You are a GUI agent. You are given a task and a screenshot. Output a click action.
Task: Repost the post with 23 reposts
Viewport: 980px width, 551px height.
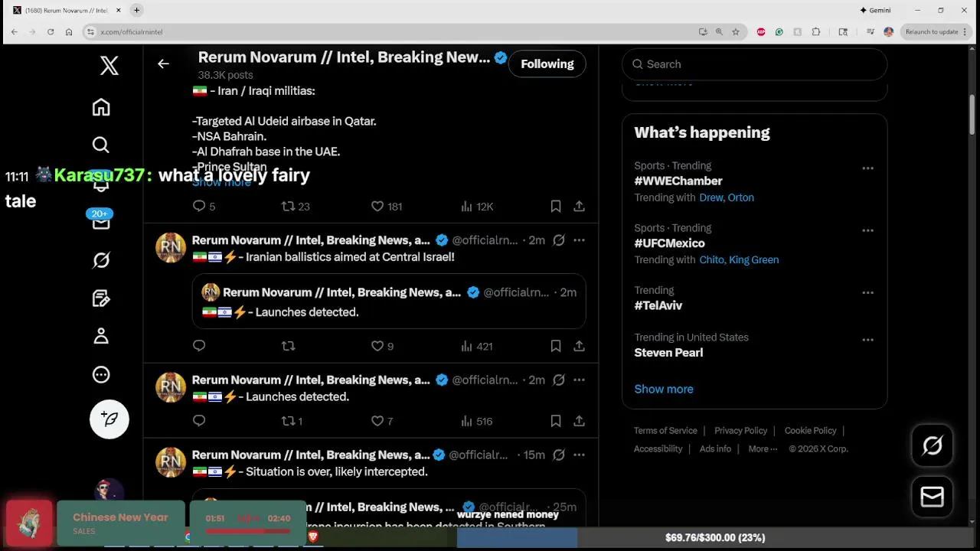pos(295,206)
